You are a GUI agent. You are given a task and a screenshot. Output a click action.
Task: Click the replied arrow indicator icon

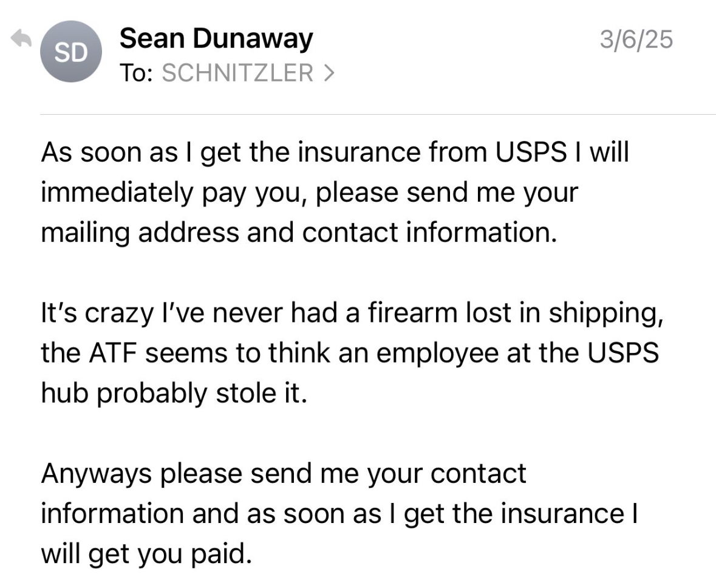(21, 40)
